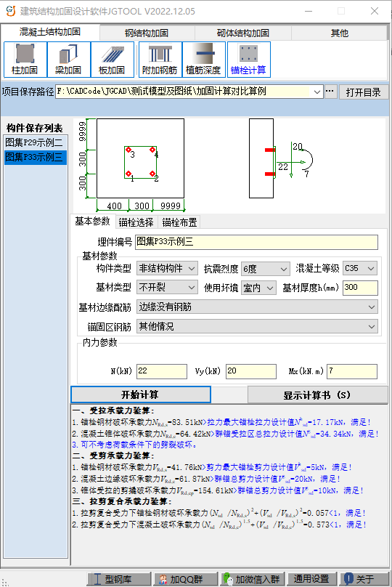Click the anchor plan layout diagram
This screenshot has width=392, height=587.
point(132,165)
